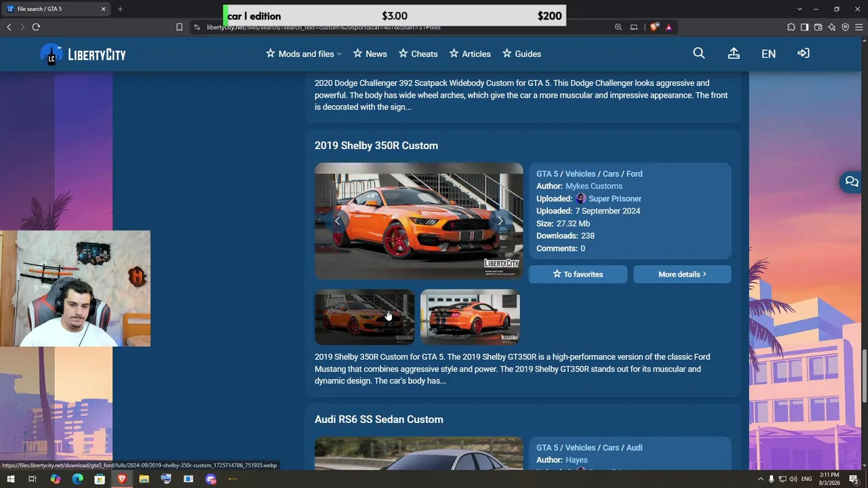Click the upload file icon in header
This screenshot has height=488, width=868.
pos(734,54)
